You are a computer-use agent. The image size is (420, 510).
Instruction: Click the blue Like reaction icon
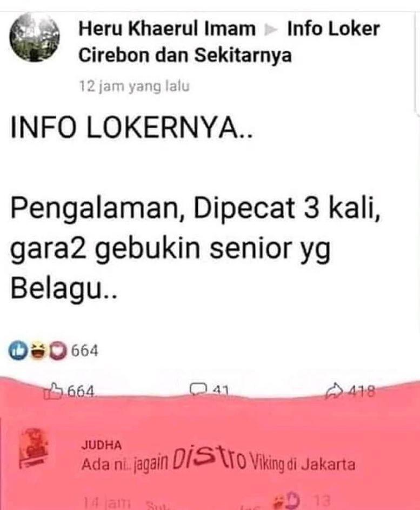18,350
